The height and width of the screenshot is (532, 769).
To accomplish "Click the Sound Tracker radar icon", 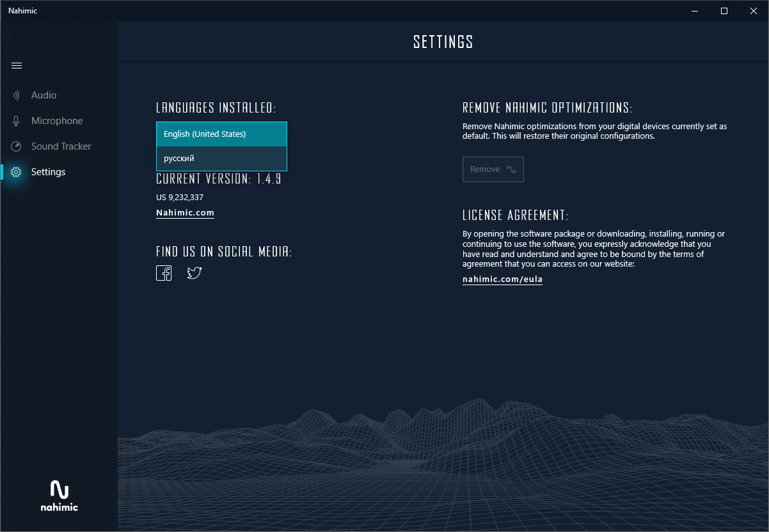I will 17,146.
